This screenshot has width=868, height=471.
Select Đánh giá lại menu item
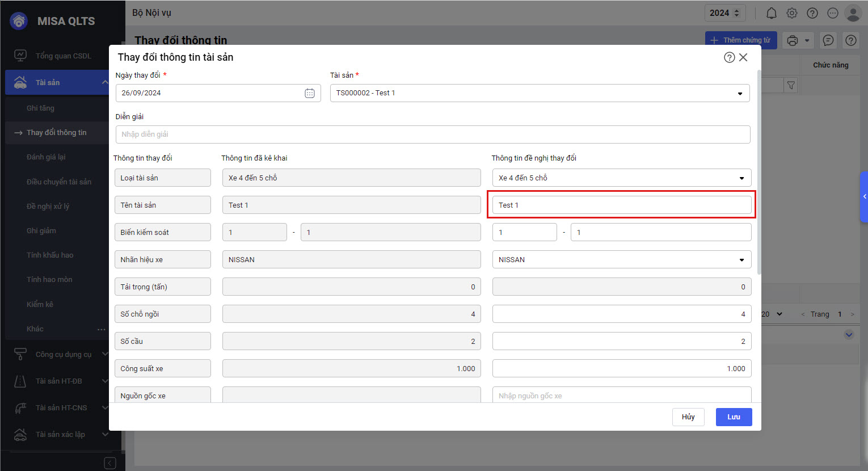pos(46,157)
